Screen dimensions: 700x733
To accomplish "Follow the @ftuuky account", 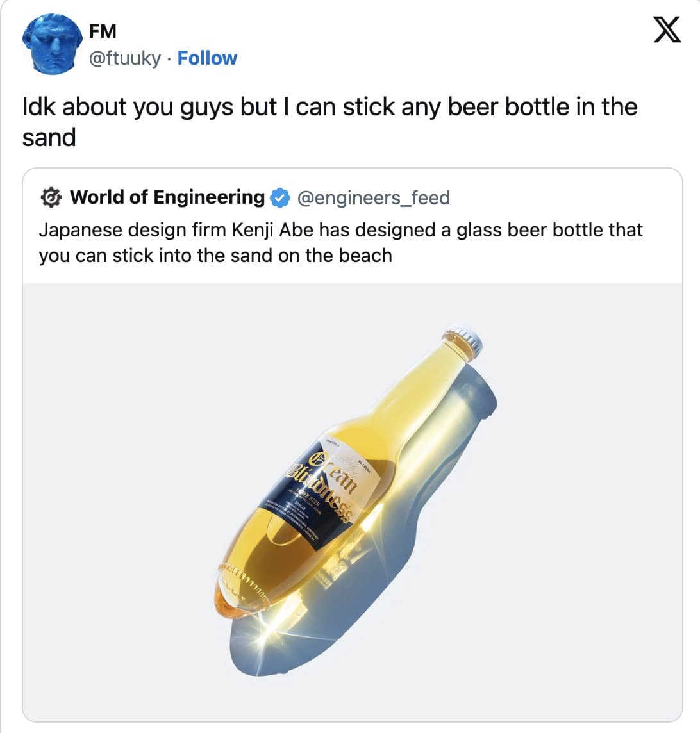I will 207,58.
